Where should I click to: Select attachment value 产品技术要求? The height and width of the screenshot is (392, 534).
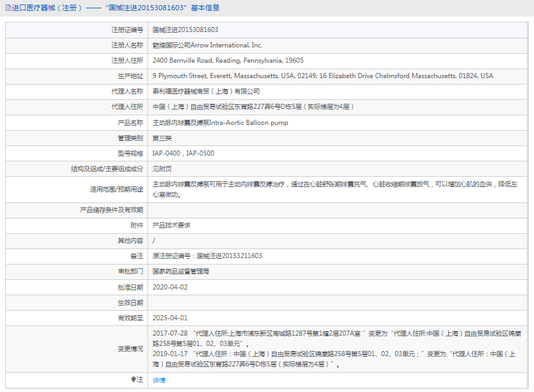pyautogui.click(x=171, y=225)
